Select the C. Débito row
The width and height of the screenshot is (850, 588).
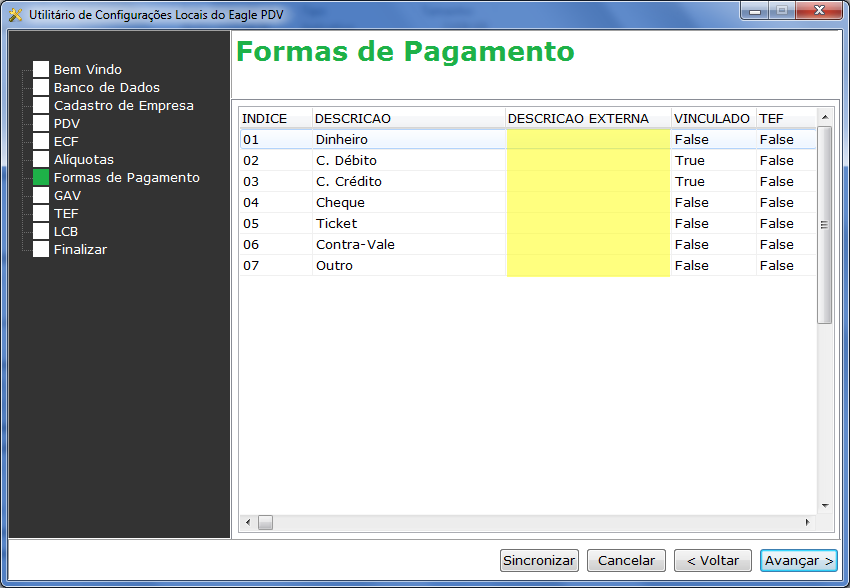(x=527, y=160)
